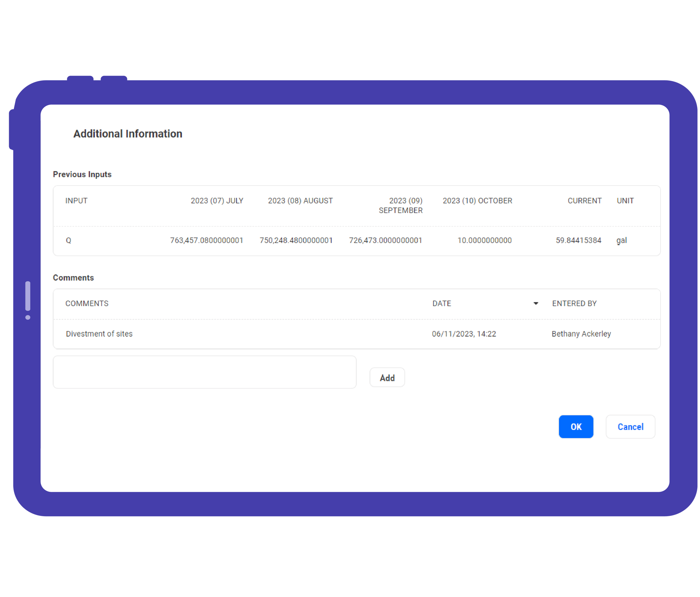Screen dimensions: 700x597
Task: Select the COMMENTS column header
Action: click(x=87, y=304)
